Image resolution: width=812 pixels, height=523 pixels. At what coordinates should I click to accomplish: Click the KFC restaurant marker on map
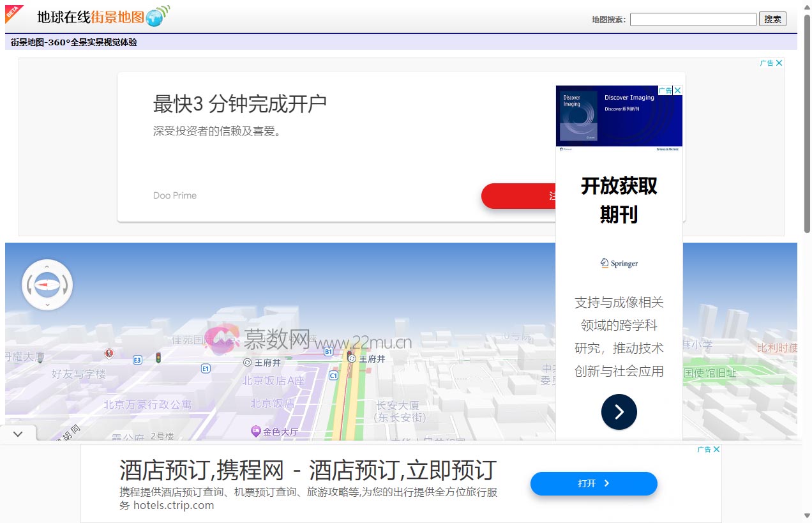point(109,353)
